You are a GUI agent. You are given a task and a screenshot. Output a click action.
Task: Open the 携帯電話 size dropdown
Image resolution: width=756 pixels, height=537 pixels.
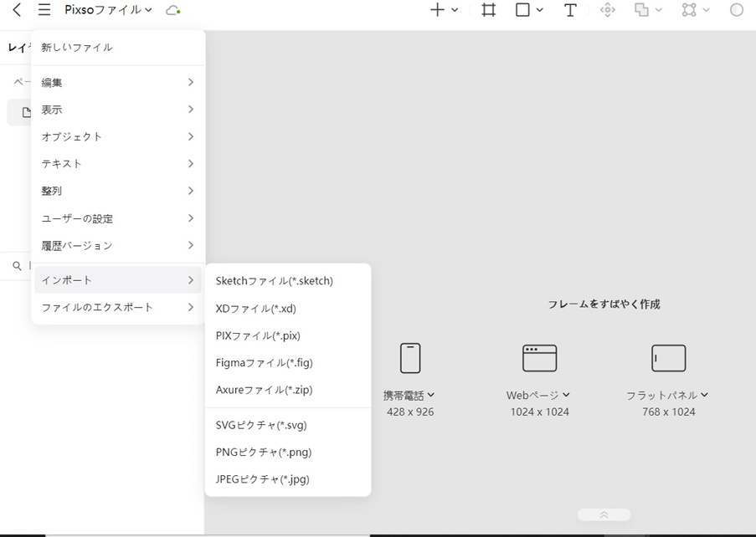(409, 396)
